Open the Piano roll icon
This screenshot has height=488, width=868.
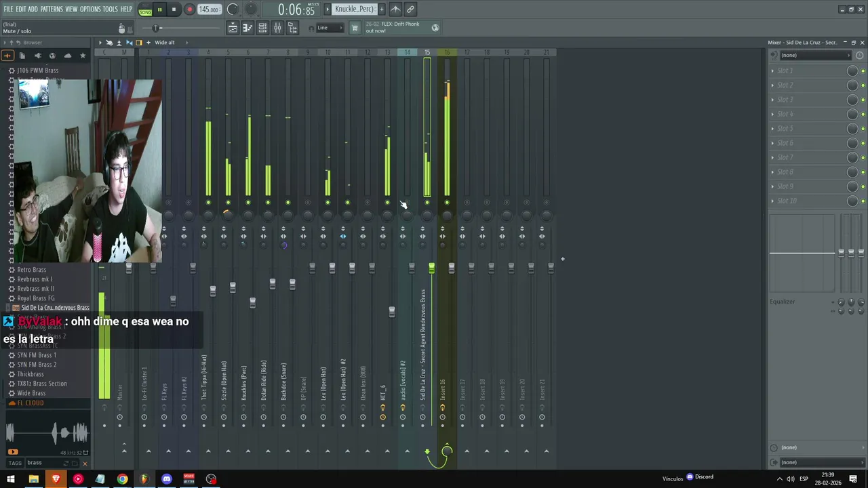[248, 28]
